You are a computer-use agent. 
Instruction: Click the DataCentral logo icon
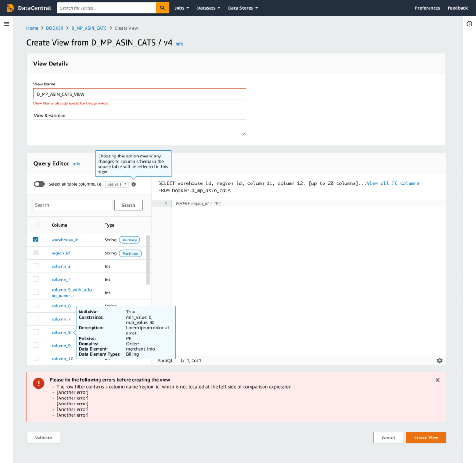pyautogui.click(x=10, y=8)
